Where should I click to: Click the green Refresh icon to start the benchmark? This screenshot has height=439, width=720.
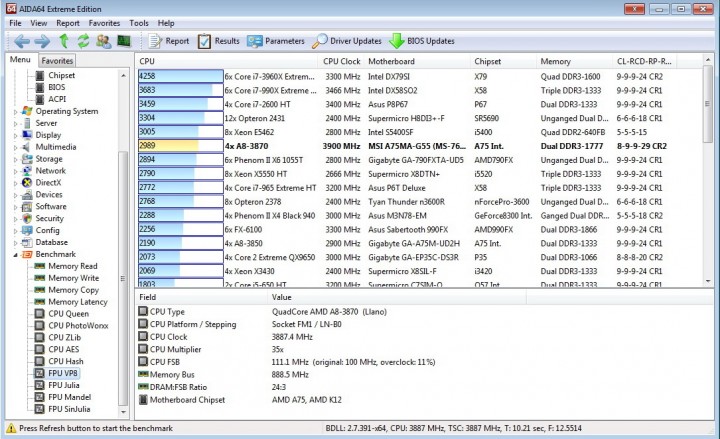click(x=83, y=41)
